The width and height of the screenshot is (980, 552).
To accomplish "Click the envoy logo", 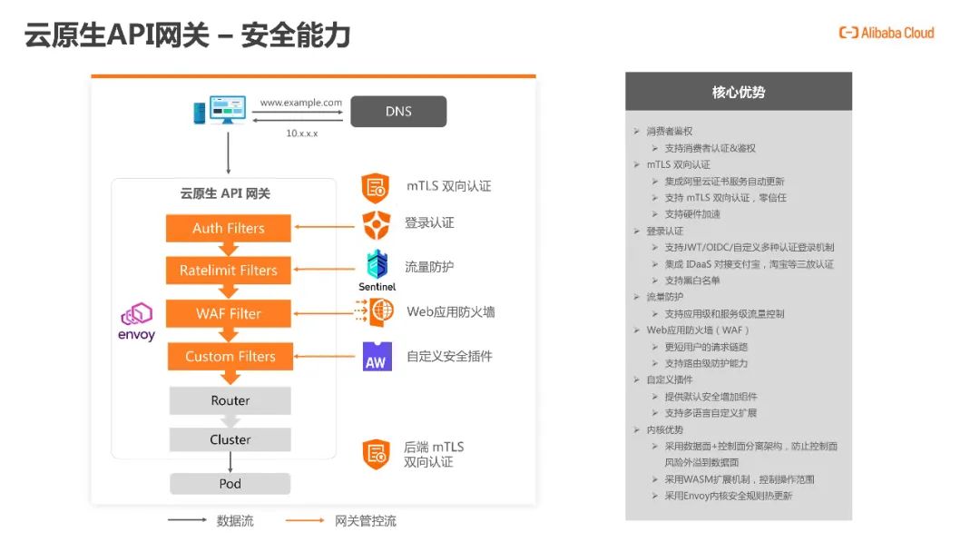I will point(136,322).
